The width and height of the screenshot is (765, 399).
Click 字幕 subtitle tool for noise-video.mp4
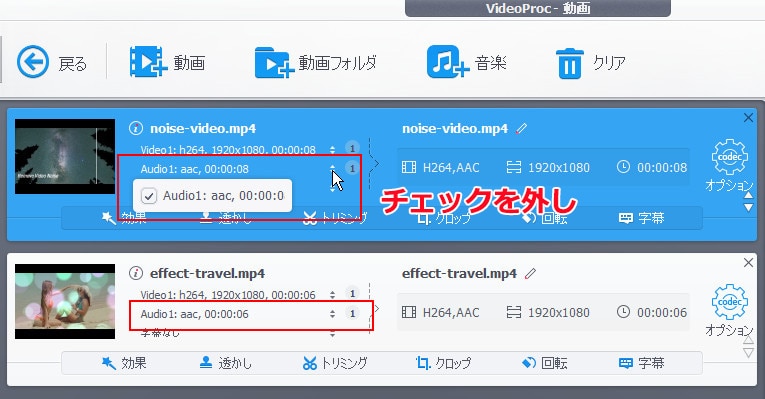tap(641, 218)
